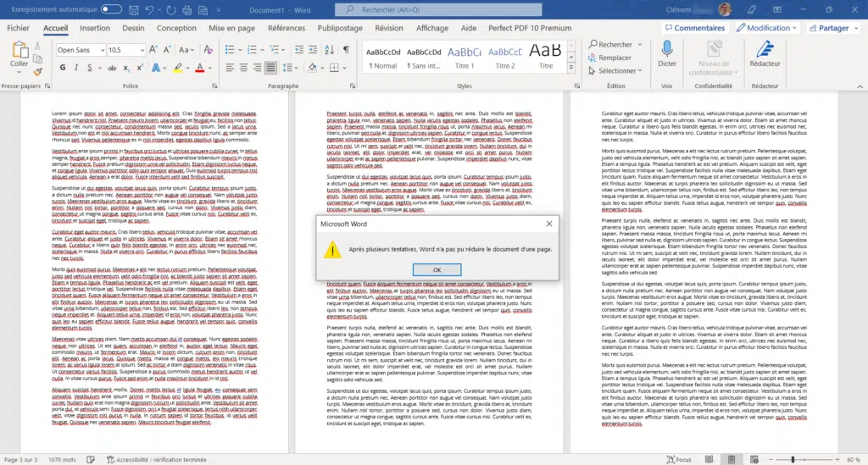Screen dimensions: 868x465
Task: Clear all formatting icon
Action: coord(209,50)
